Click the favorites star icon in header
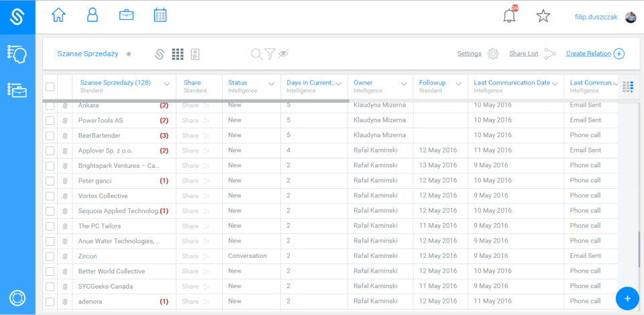The width and height of the screenshot is (644, 315). (543, 16)
